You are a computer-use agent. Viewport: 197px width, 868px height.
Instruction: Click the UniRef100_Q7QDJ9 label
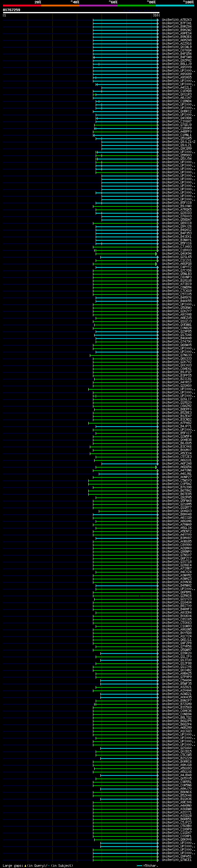point(176,125)
